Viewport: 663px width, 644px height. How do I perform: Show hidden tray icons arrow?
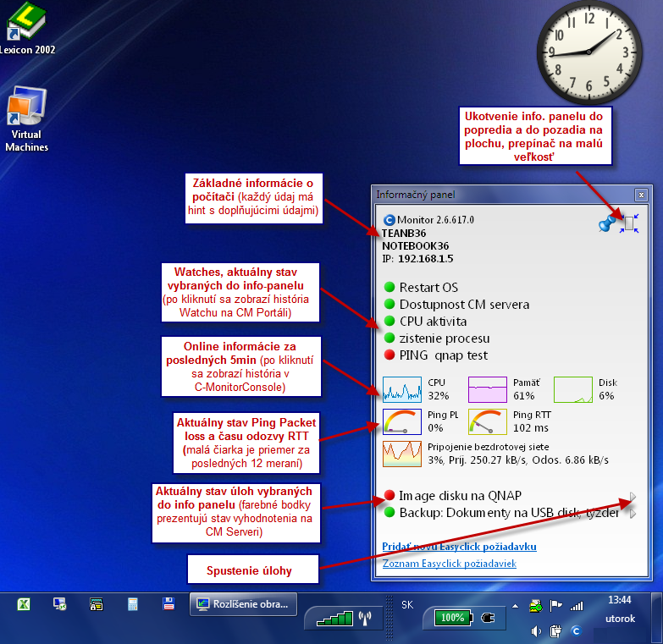point(515,607)
